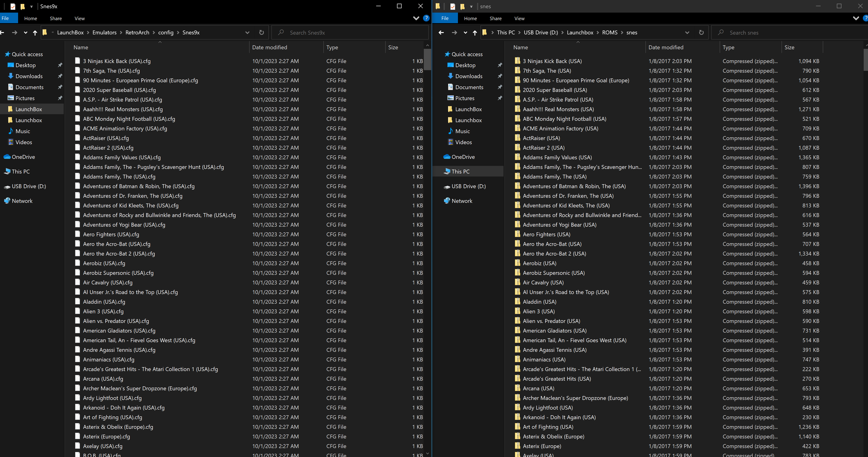Image resolution: width=868 pixels, height=457 pixels.
Task: Unpin Desktop pin icon in Snes9x sidebar
Action: tap(60, 65)
